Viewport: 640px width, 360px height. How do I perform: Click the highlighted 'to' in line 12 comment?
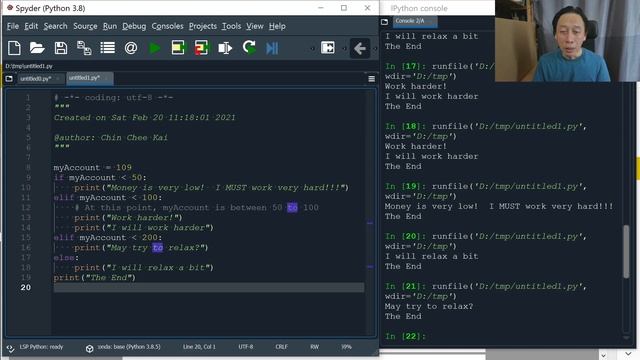point(292,208)
